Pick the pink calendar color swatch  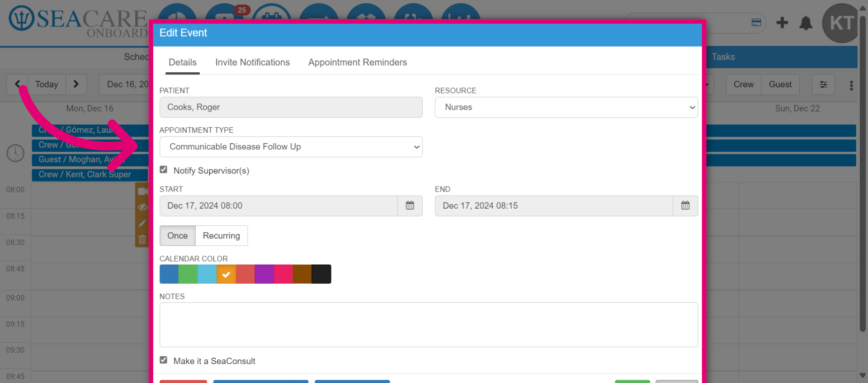tap(283, 274)
